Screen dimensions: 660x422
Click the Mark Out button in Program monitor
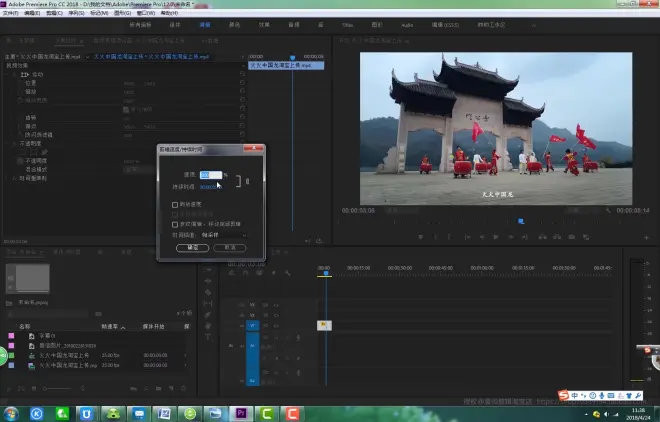point(449,237)
